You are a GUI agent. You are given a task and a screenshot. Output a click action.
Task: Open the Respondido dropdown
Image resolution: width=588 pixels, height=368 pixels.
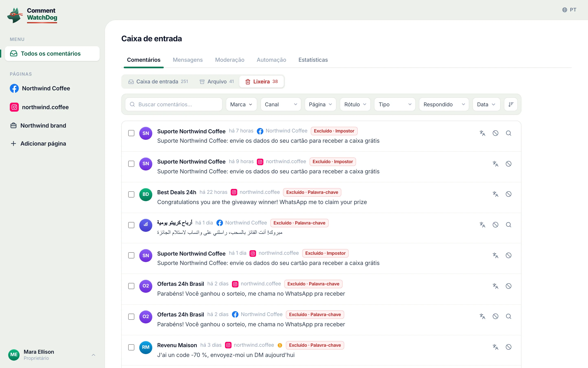[444, 104]
